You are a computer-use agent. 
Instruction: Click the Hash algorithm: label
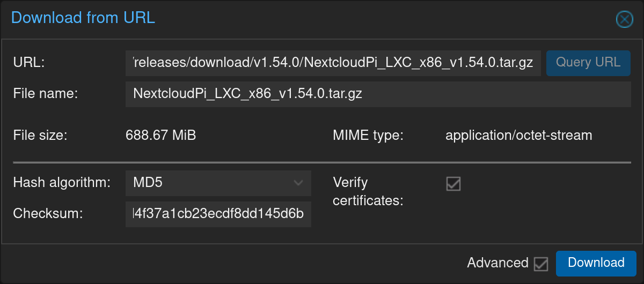click(x=62, y=183)
